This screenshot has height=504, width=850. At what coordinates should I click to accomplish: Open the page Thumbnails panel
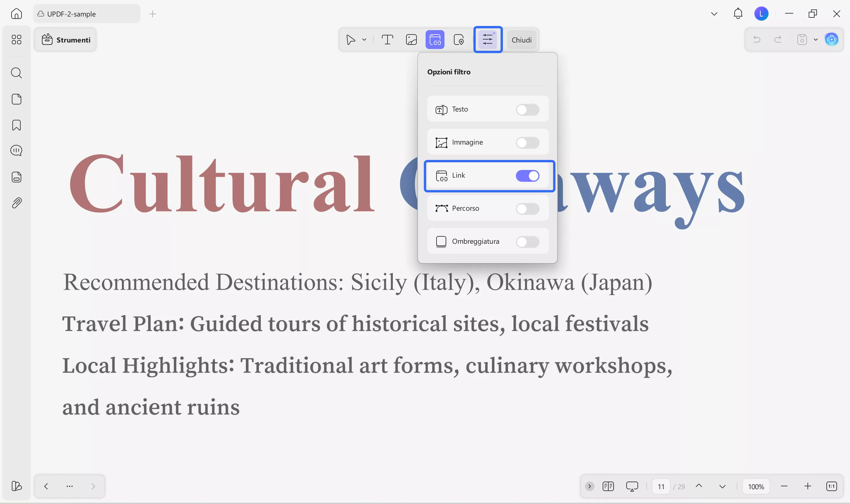16,99
